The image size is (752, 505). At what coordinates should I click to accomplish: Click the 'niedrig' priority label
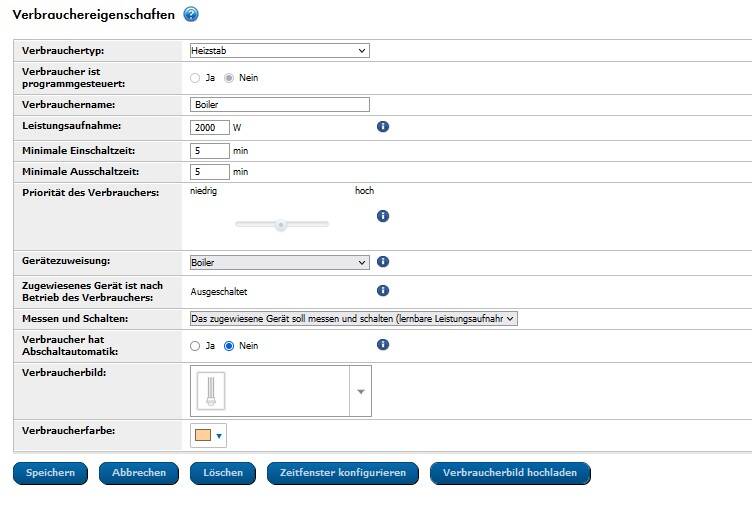click(203, 191)
